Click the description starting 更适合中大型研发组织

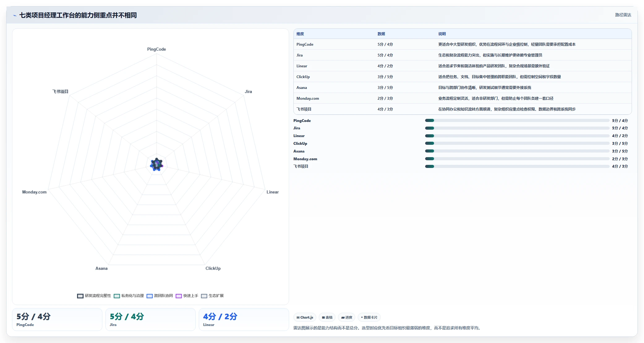tap(507, 44)
